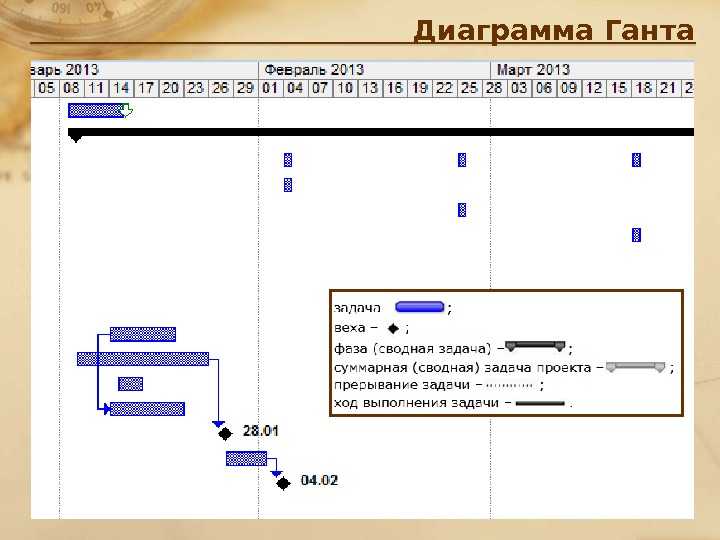Click day cell '28' in timeline header

(494, 88)
